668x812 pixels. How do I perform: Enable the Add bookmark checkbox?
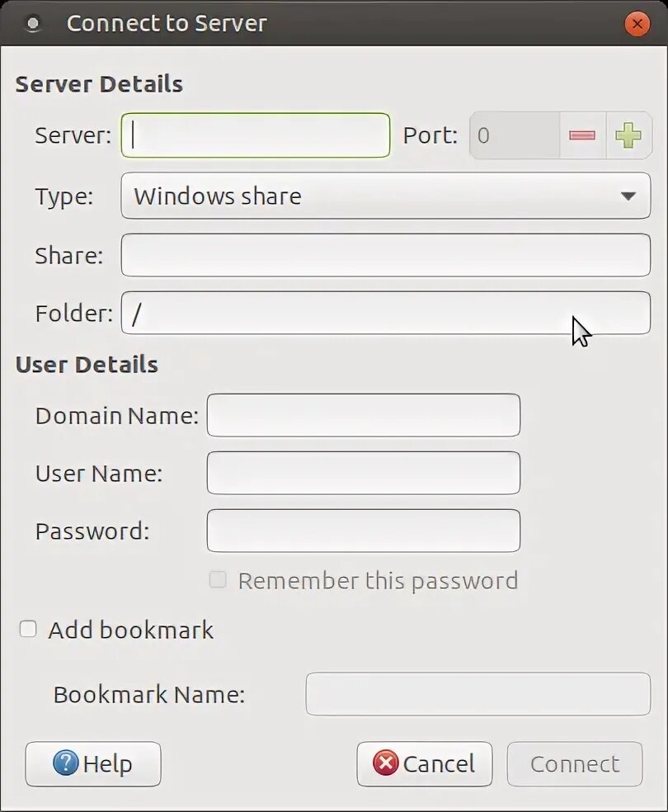tap(28, 629)
